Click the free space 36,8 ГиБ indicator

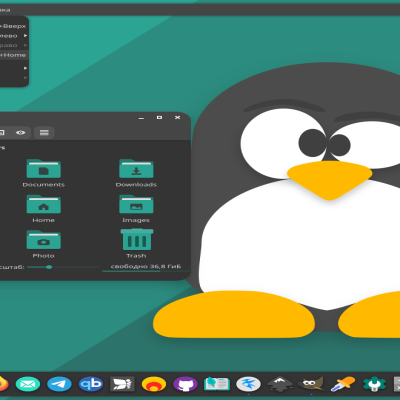pyautogui.click(x=146, y=266)
